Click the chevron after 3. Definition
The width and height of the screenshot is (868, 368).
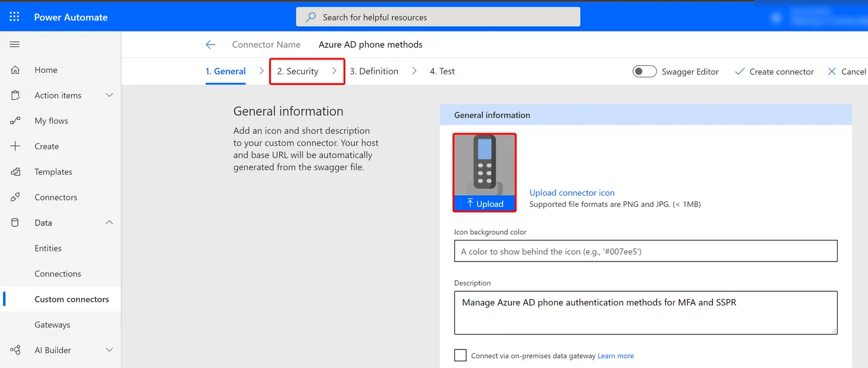pos(414,71)
